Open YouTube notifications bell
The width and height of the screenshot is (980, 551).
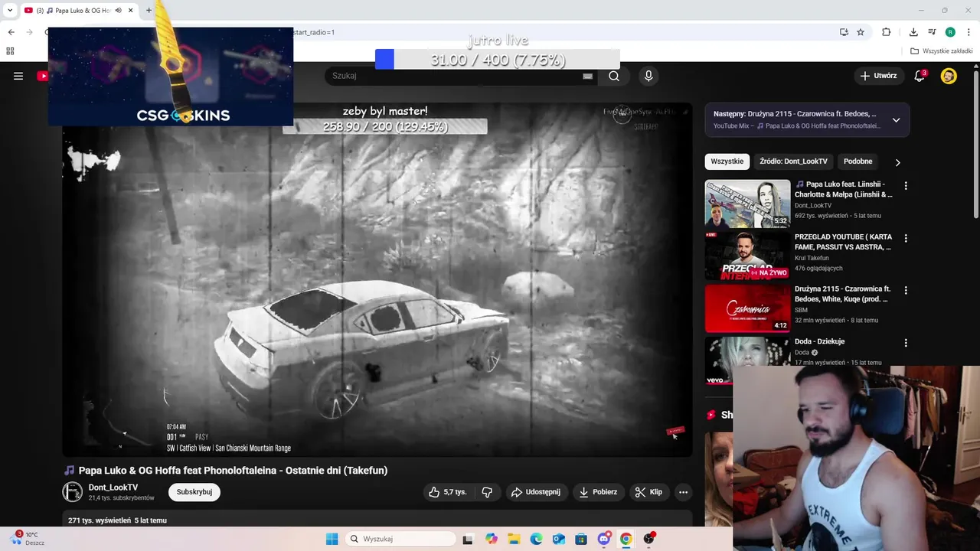(x=920, y=76)
